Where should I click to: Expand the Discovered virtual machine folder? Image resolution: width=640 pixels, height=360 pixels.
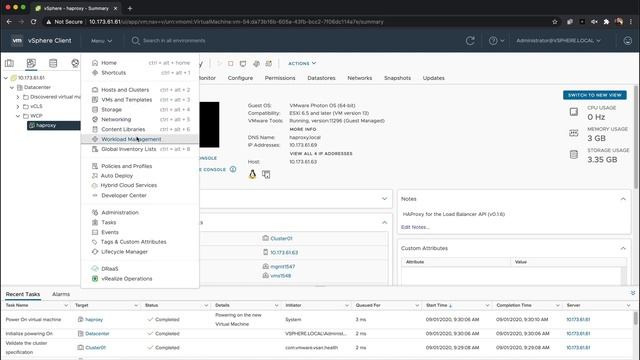pos(18,97)
